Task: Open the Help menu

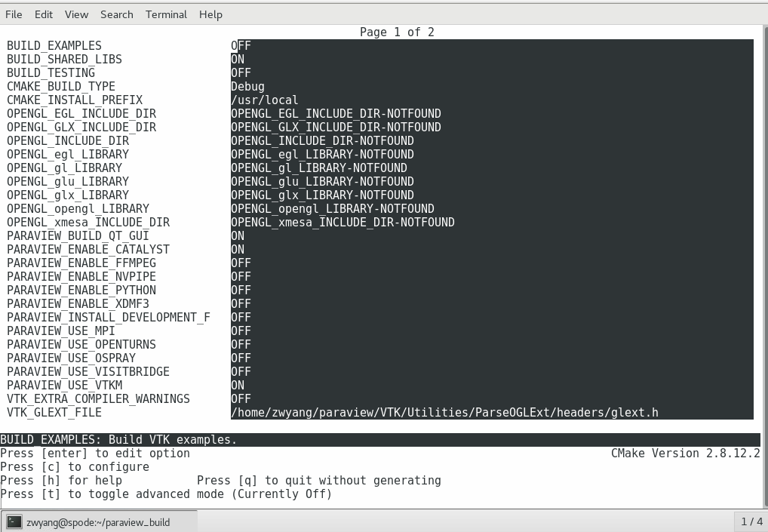Action: coord(210,14)
